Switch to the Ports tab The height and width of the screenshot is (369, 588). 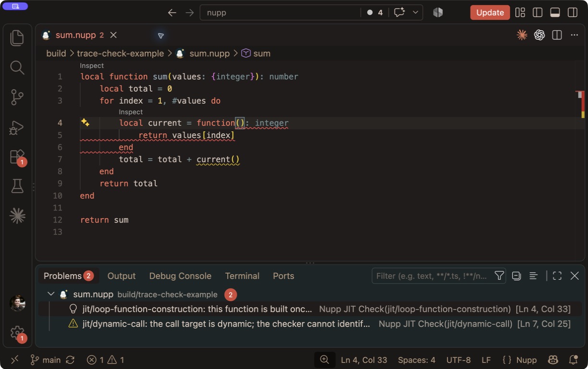pyautogui.click(x=283, y=276)
